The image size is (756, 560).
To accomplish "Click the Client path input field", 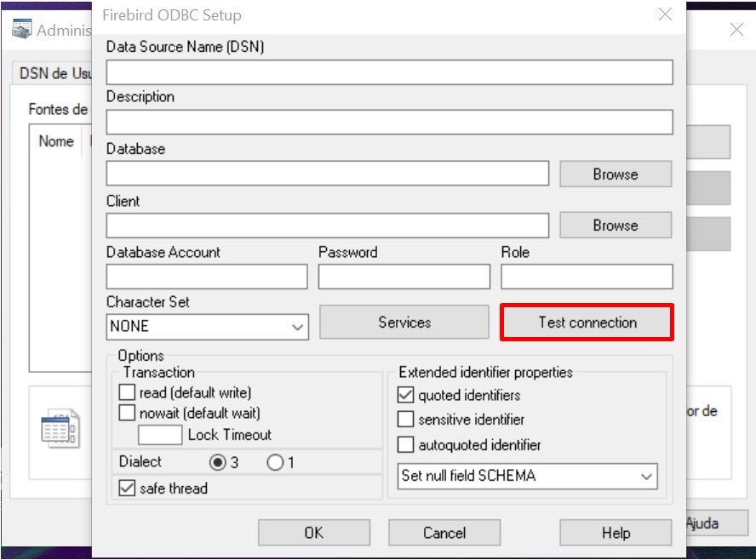I will [x=328, y=225].
